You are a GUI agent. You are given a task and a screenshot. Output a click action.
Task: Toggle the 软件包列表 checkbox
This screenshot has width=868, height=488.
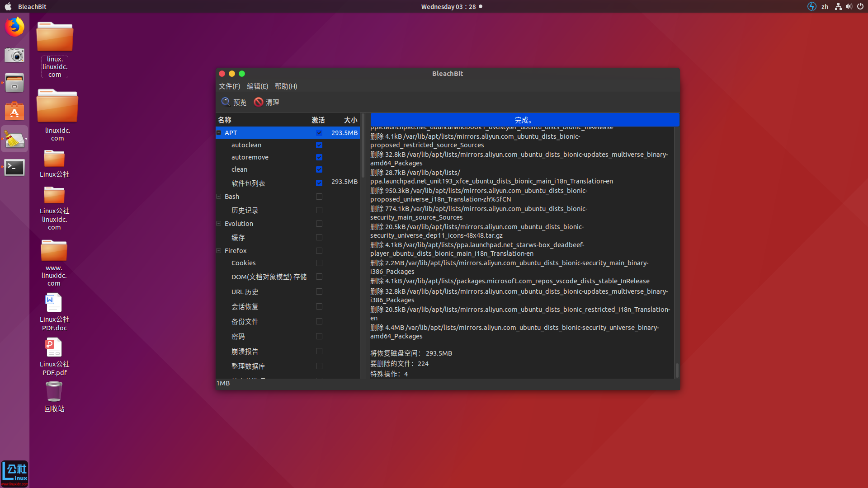coord(319,183)
